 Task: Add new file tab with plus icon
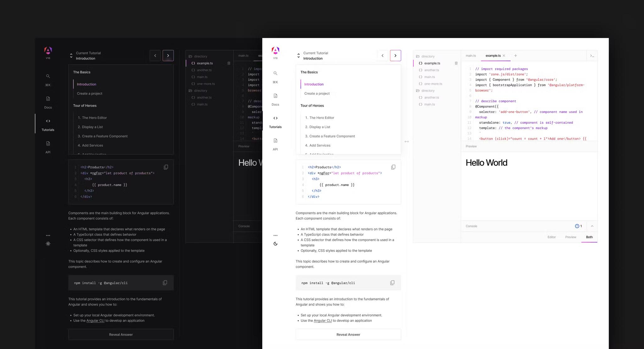tap(515, 56)
